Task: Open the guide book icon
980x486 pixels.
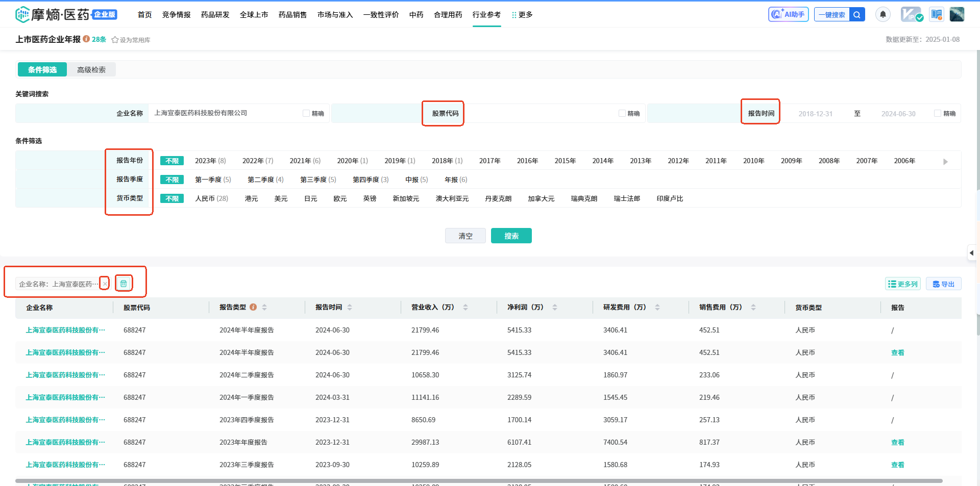Action: coord(936,14)
